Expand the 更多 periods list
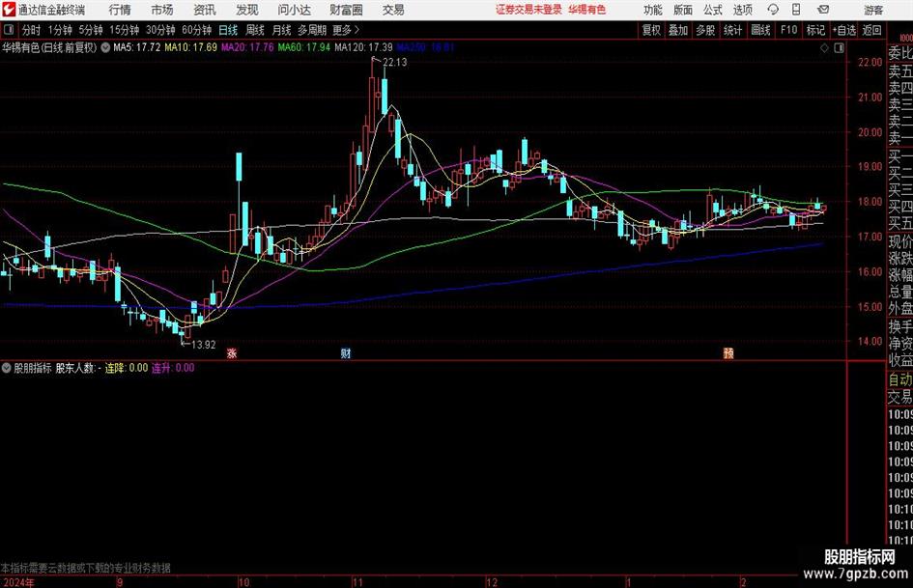 click(x=346, y=30)
